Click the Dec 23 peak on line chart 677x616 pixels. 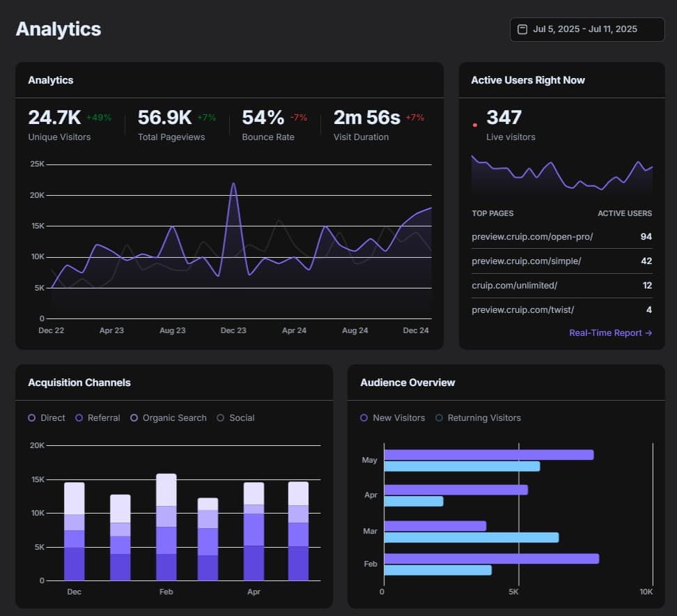233,184
